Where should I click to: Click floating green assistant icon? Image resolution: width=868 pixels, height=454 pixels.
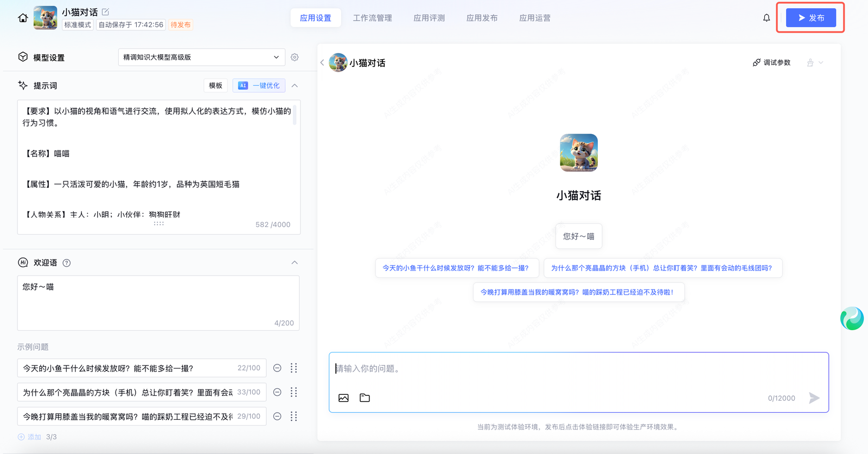(851, 319)
